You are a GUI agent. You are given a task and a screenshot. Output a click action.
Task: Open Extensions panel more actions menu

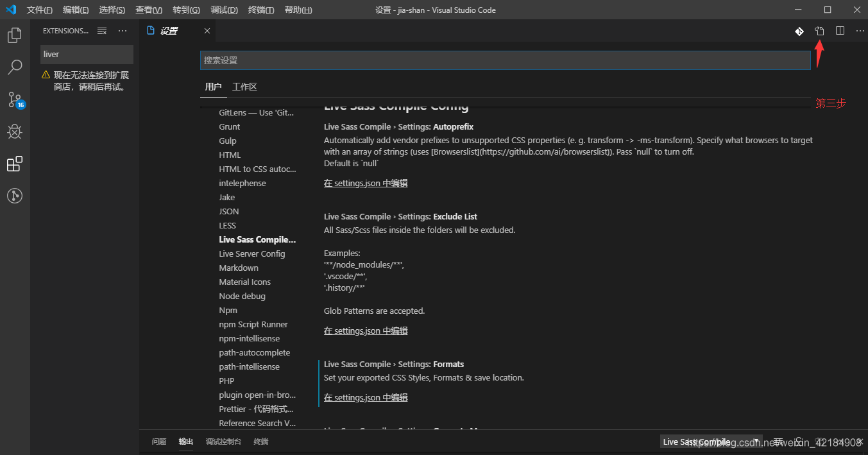pyautogui.click(x=123, y=31)
